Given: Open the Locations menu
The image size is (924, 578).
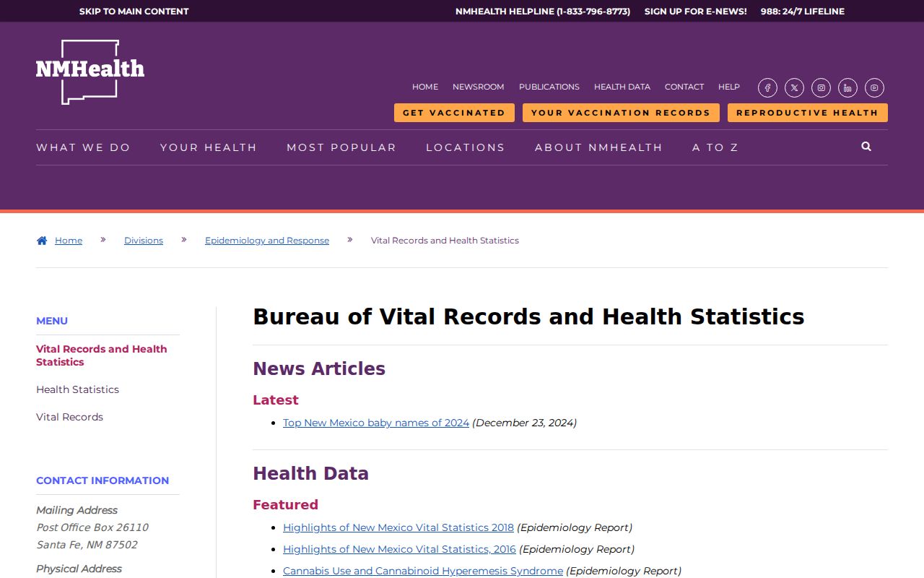Looking at the screenshot, I should 466,147.
